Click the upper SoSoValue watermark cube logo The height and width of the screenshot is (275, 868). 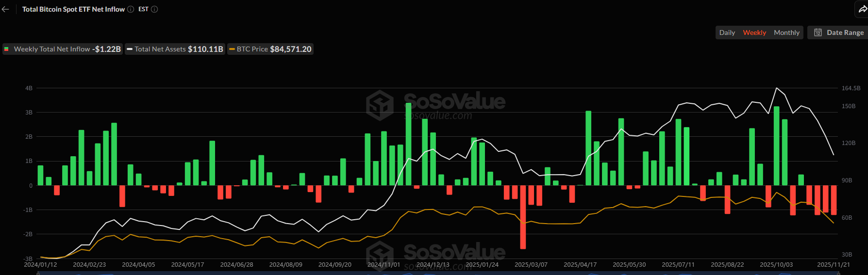(380, 105)
